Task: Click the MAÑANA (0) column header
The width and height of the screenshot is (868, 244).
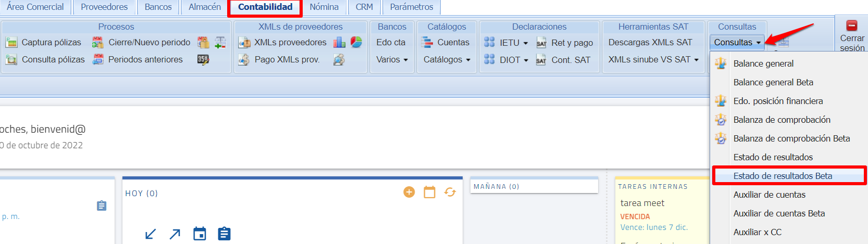Action: tap(496, 186)
